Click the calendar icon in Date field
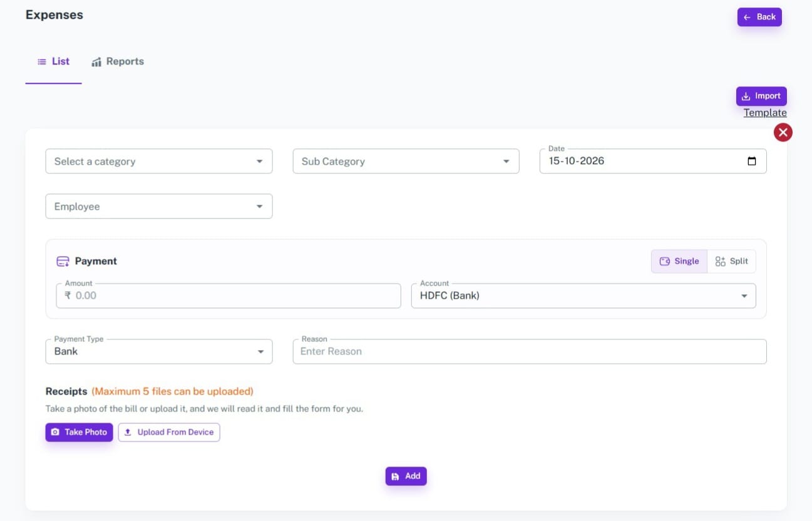The height and width of the screenshot is (521, 812). pyautogui.click(x=752, y=161)
